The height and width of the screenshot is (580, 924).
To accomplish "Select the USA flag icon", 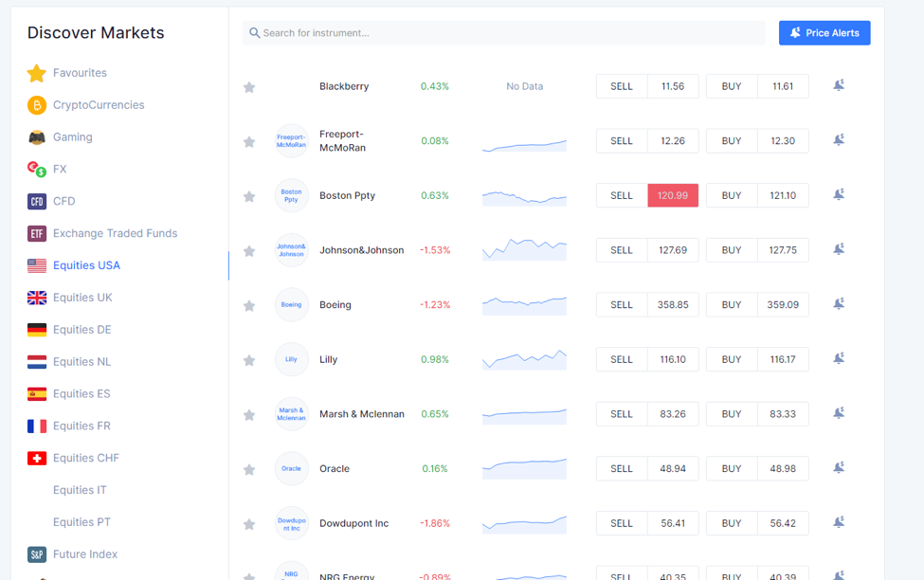I will click(37, 265).
